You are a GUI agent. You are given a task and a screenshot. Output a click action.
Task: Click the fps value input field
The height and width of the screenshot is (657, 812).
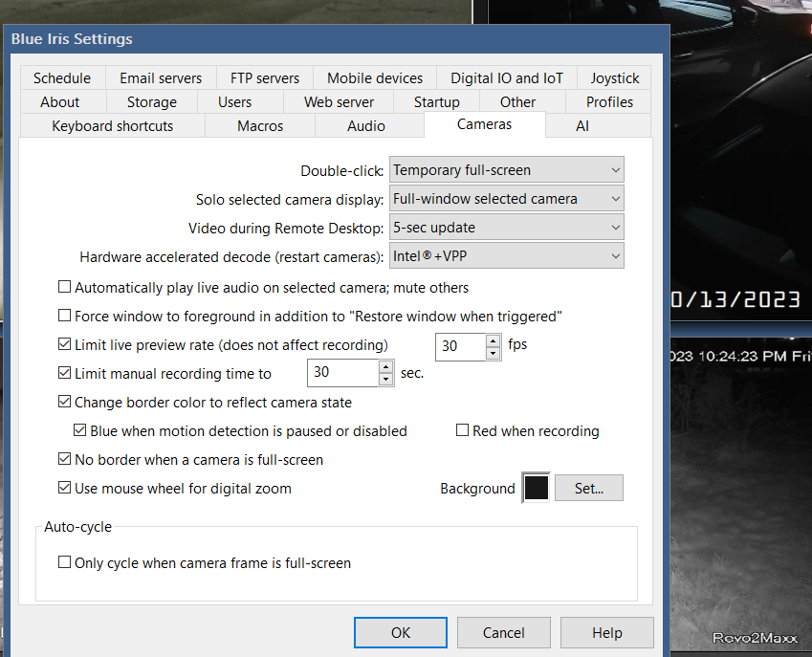point(461,346)
